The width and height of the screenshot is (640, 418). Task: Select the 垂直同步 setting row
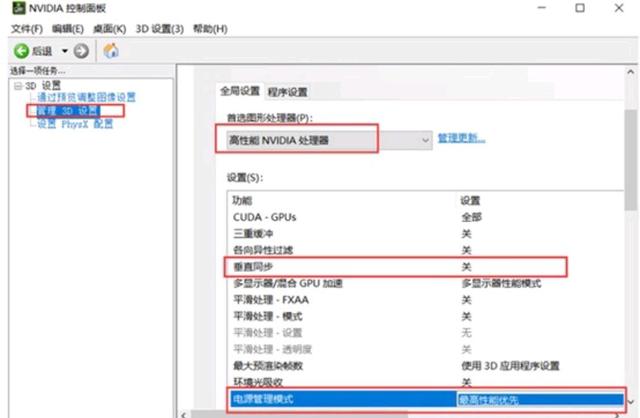424,267
